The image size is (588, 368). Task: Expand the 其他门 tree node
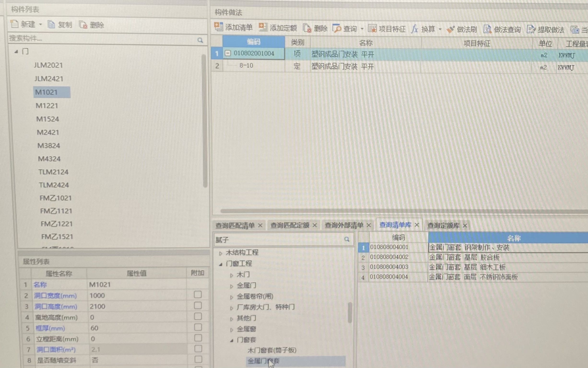pos(231,319)
